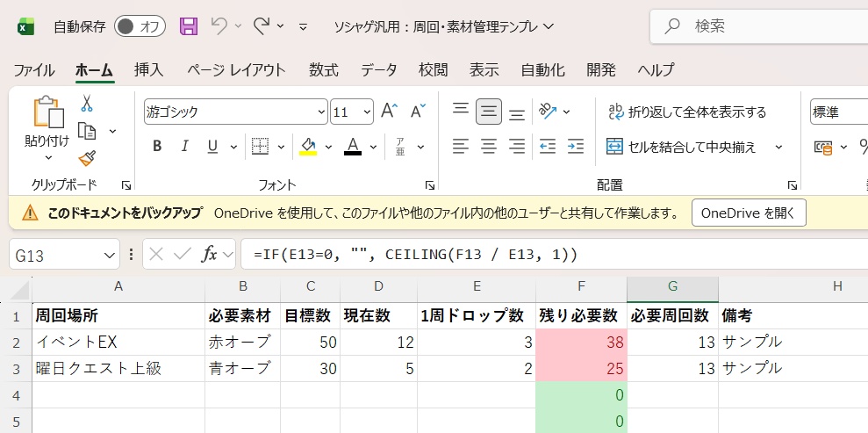Toggle 折り返して全体を表示する wrap text

[x=687, y=112]
